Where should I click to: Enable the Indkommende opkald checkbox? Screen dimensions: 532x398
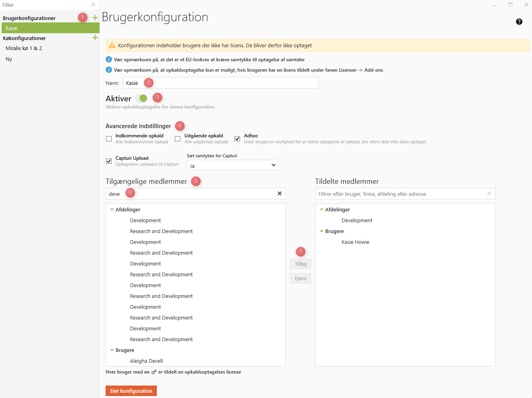[109, 139]
